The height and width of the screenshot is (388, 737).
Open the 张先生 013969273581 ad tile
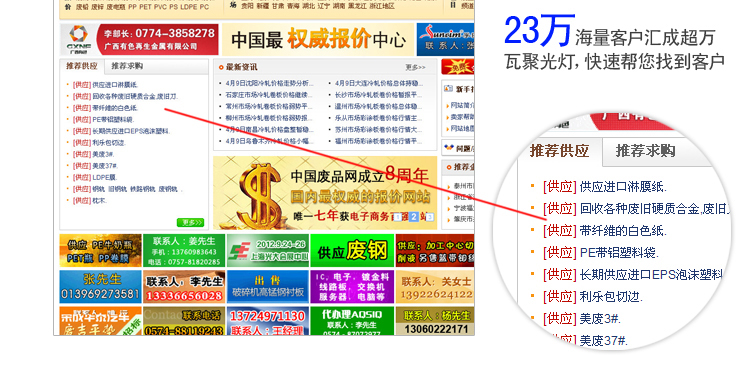point(100,286)
